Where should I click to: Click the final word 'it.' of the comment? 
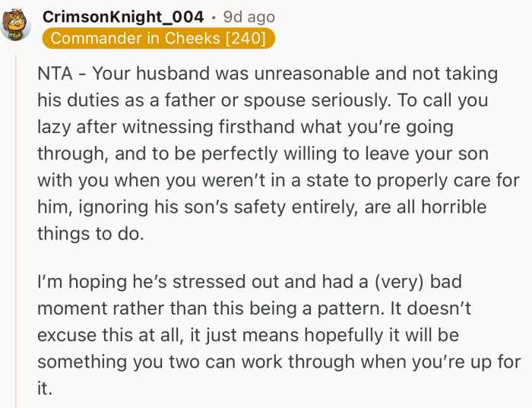tap(45, 388)
